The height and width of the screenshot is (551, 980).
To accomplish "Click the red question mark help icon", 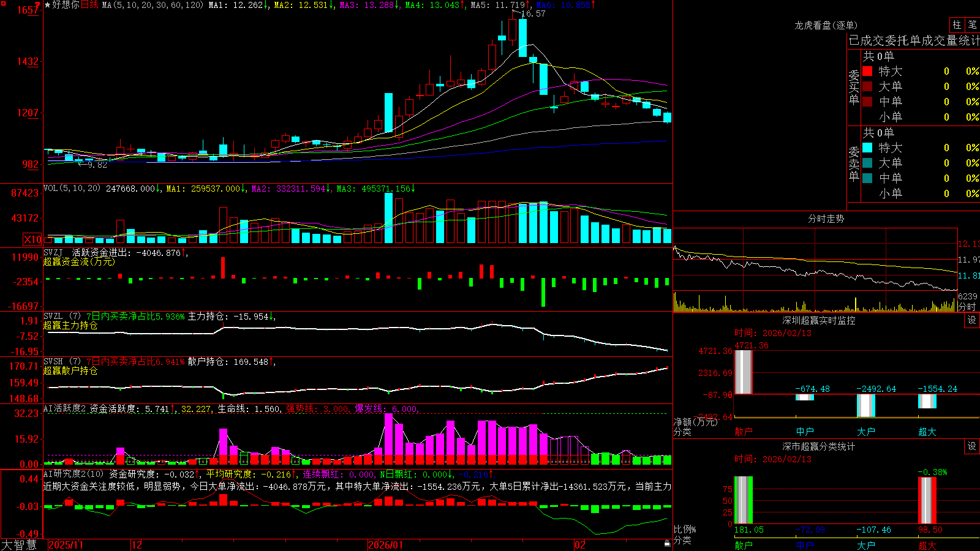I will click(x=37, y=5).
